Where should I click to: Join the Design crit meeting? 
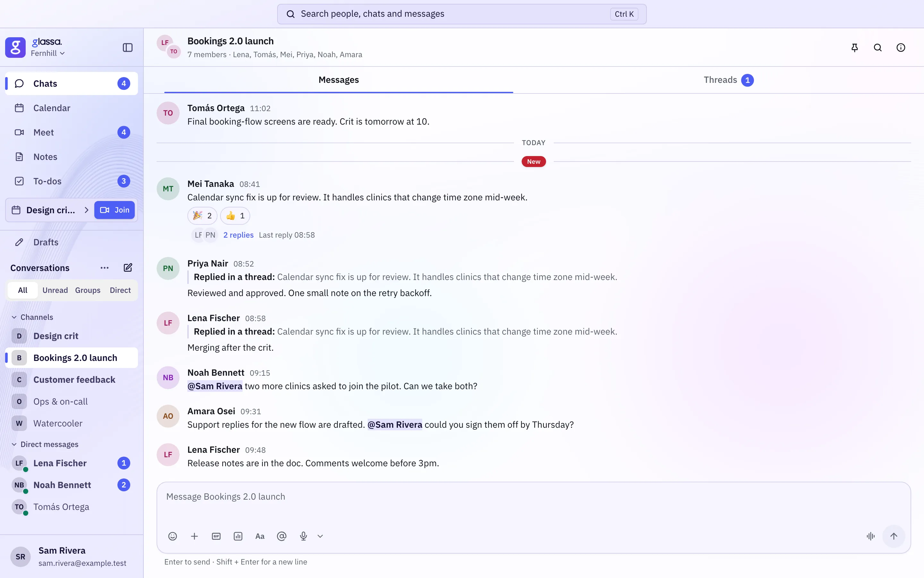pyautogui.click(x=115, y=210)
